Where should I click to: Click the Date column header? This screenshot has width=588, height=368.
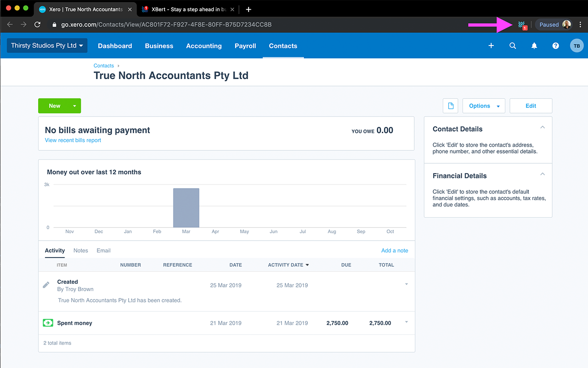click(236, 265)
